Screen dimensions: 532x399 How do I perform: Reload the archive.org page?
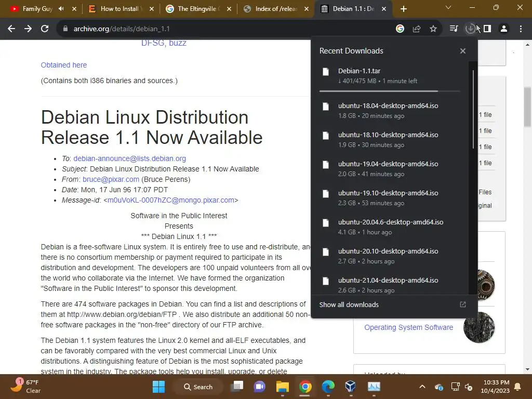(45, 29)
